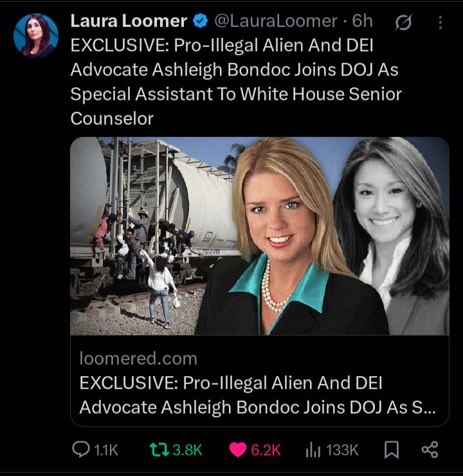Screen dimensions: 463x476
Task: Toggle the pink heart like icon
Action: click(237, 450)
